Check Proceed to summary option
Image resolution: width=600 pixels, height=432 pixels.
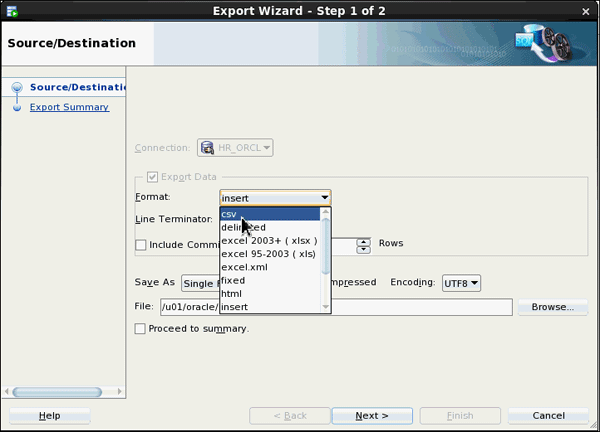pyautogui.click(x=140, y=329)
